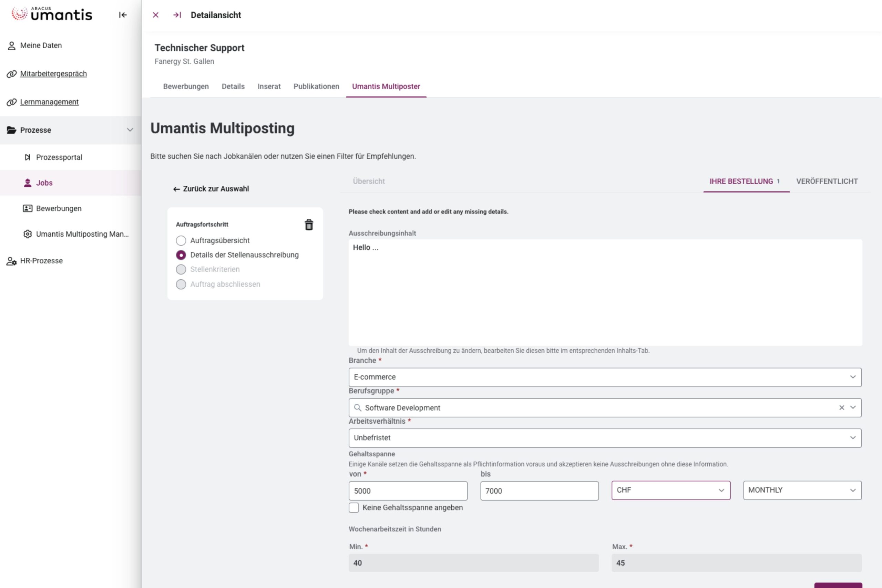Click the Bewerbungen ID card icon
Image resolution: width=882 pixels, height=588 pixels.
[x=27, y=208]
